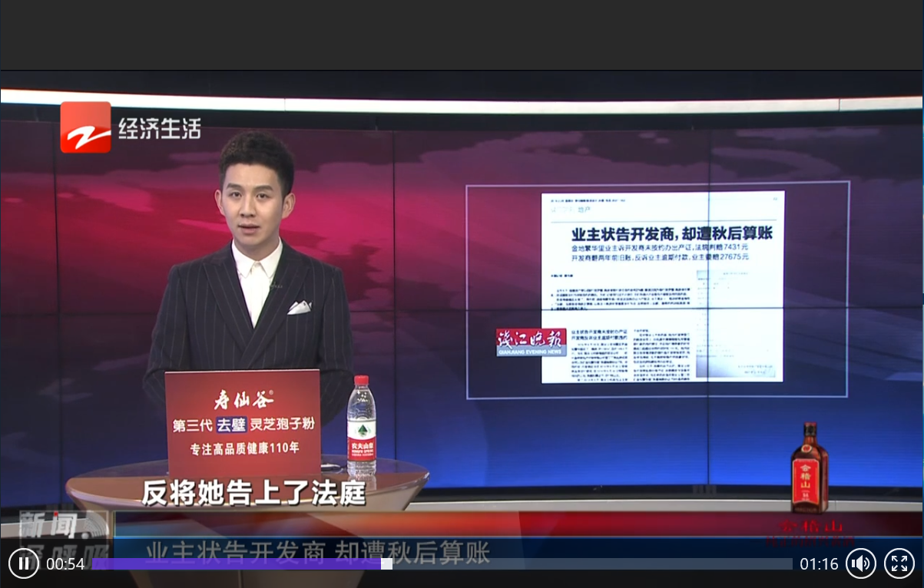Click the 经济生活 channel logo
Image resolution: width=924 pixels, height=588 pixels.
(x=131, y=127)
